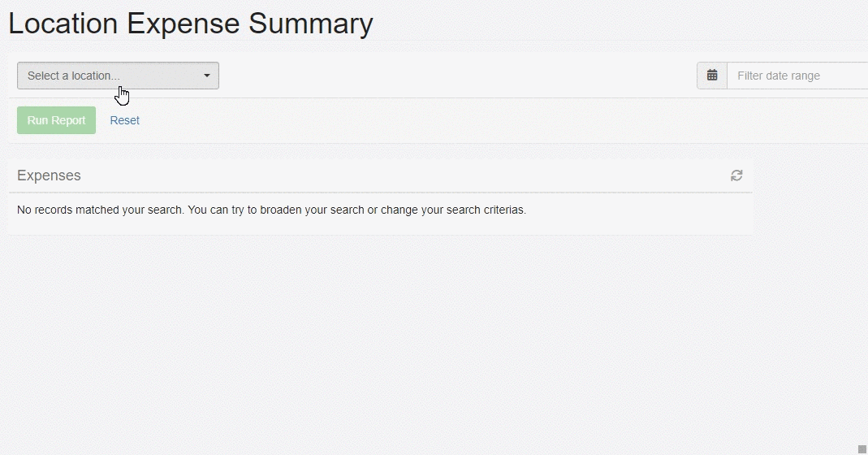Generate the report with the green button
This screenshot has width=868, height=455.
coord(57,120)
